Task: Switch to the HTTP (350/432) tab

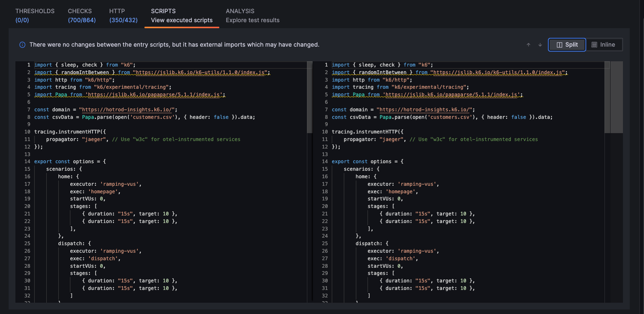Action: [x=123, y=15]
